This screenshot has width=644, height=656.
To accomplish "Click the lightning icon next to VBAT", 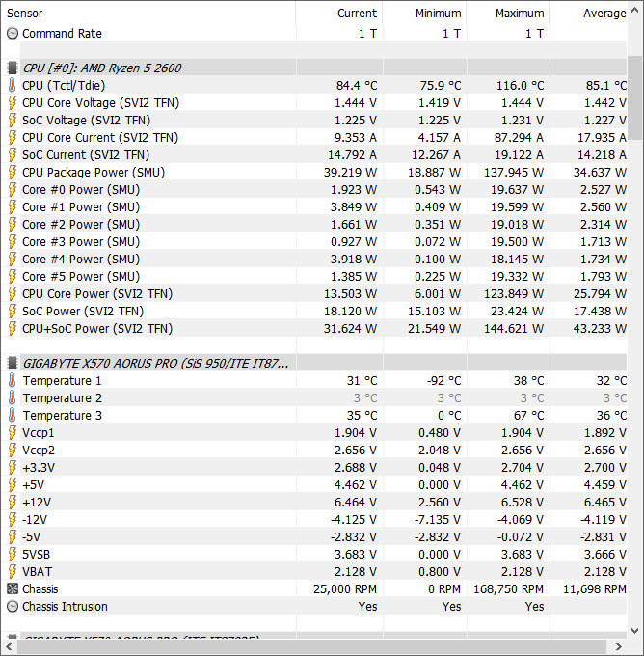I will (12, 572).
